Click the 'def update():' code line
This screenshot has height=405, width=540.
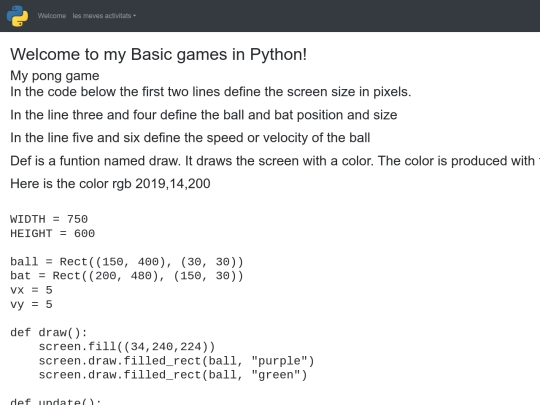pos(56,402)
